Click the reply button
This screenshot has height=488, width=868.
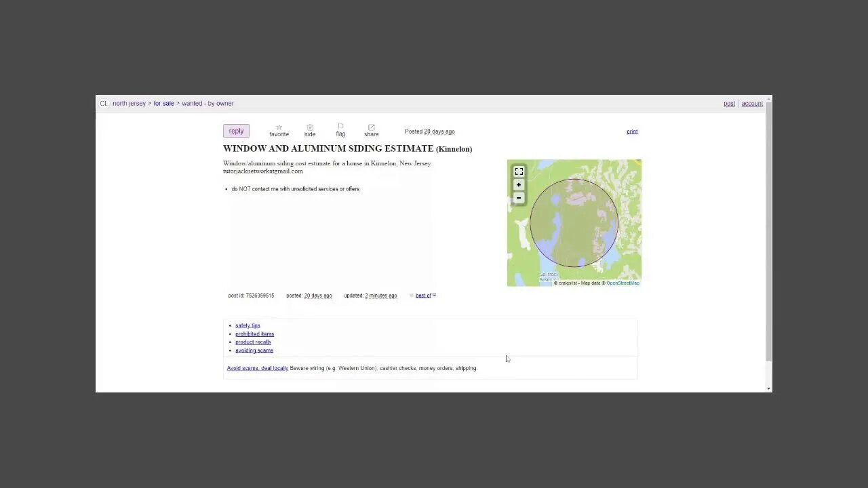coord(236,131)
